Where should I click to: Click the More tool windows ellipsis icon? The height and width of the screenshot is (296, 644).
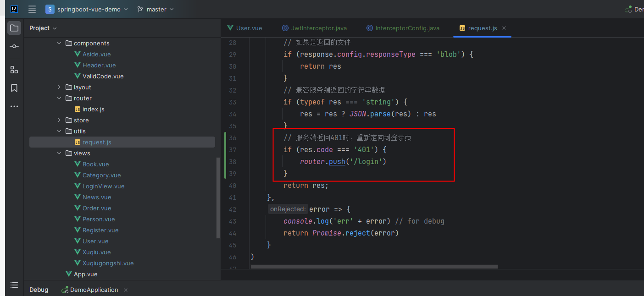pyautogui.click(x=14, y=106)
